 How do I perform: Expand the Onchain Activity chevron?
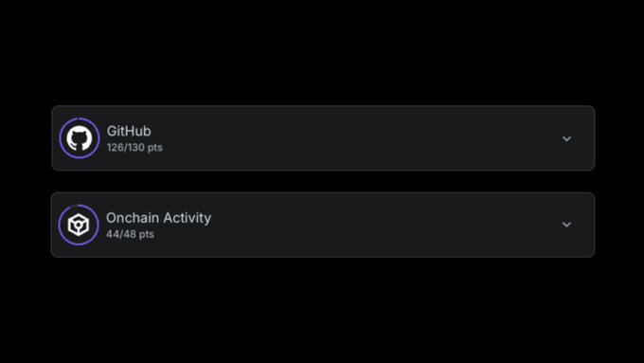[x=566, y=225]
